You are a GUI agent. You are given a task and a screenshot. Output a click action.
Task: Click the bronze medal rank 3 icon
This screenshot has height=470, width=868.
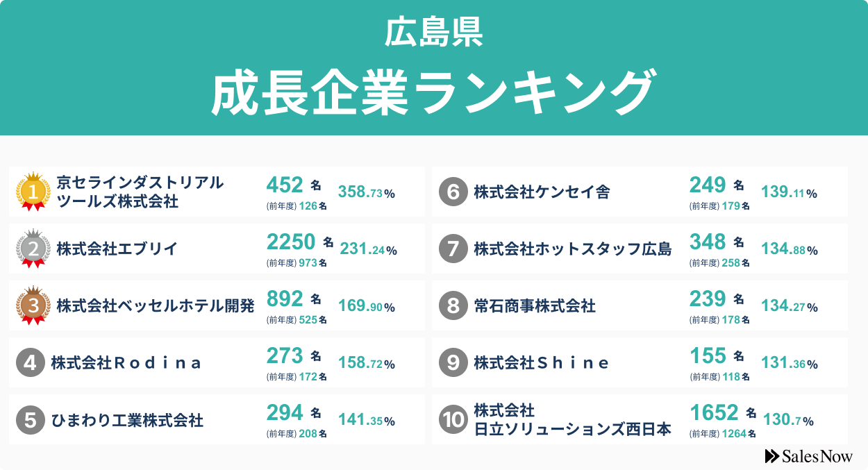[33, 305]
